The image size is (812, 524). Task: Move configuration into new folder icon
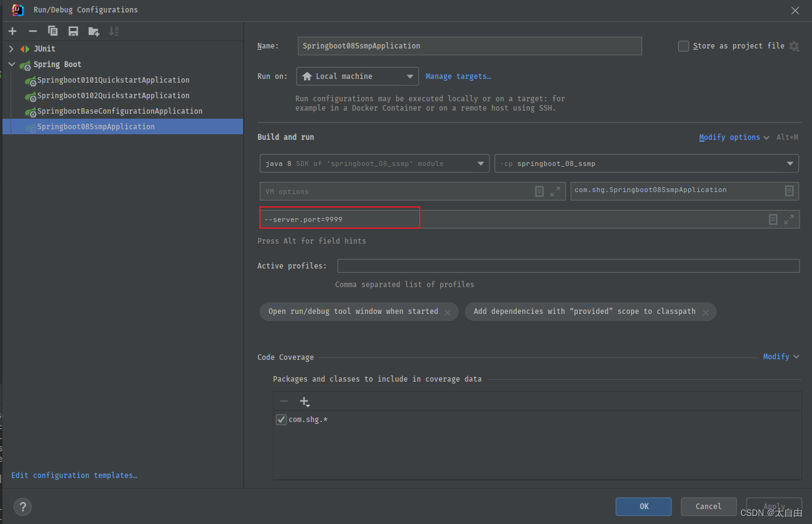pos(94,31)
